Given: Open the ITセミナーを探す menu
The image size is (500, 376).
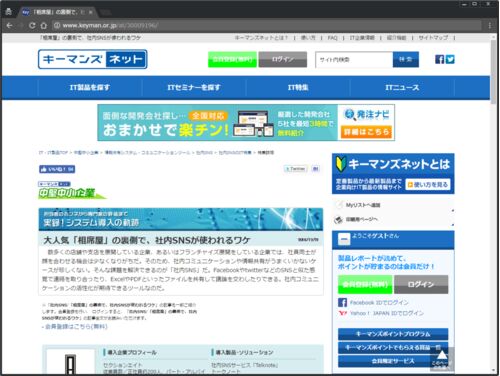Looking at the screenshot, I should (x=194, y=88).
